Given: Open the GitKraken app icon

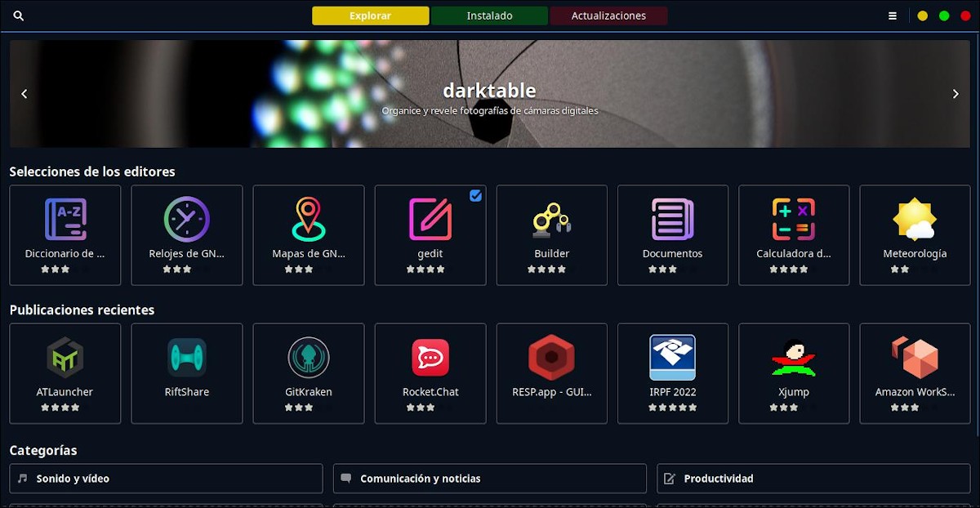Looking at the screenshot, I should click(309, 358).
